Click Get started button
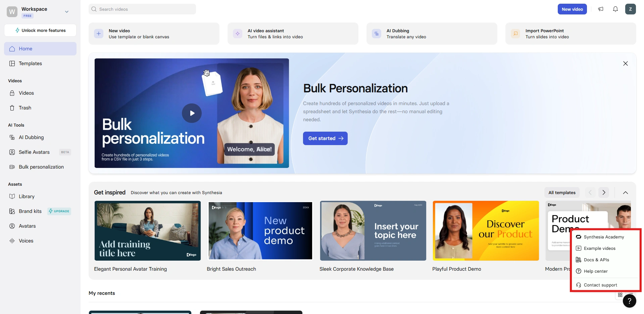 (x=325, y=138)
